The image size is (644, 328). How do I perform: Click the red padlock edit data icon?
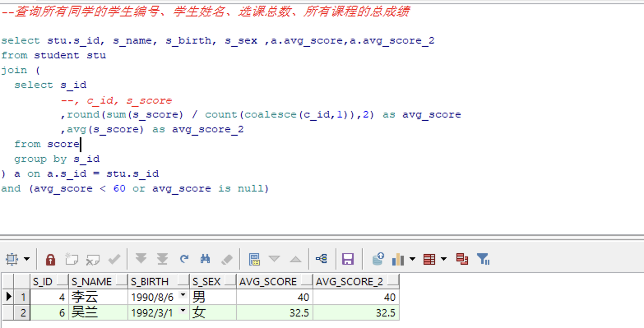50,259
